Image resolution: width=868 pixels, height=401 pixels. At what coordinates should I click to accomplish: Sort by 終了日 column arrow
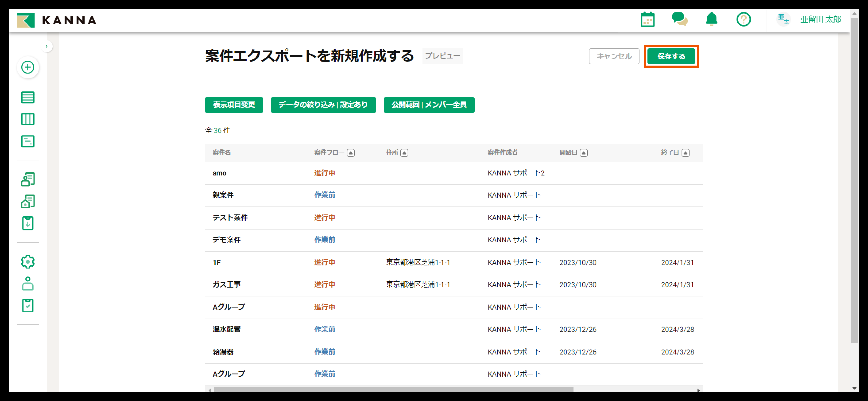tap(685, 153)
